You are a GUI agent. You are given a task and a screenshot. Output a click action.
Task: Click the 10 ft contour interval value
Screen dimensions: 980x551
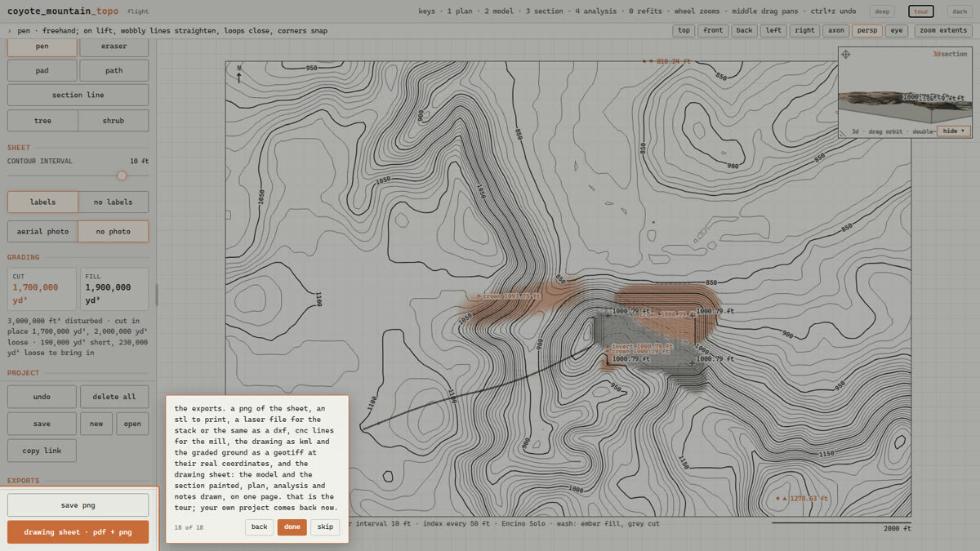139,162
